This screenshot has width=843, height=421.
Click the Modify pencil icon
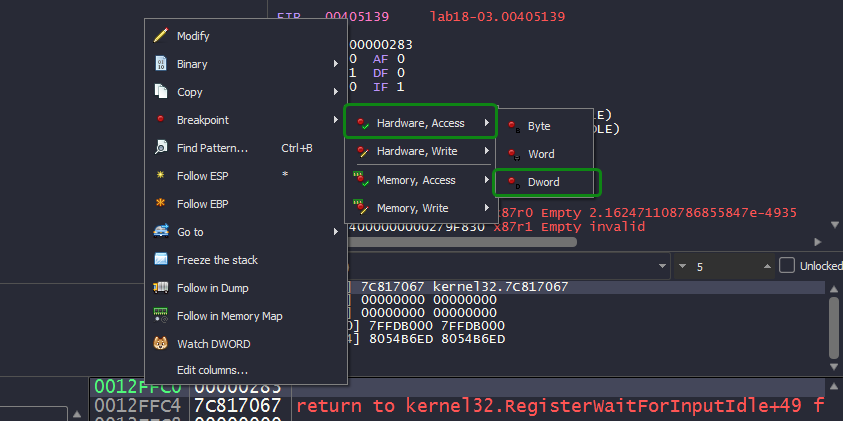(160, 36)
